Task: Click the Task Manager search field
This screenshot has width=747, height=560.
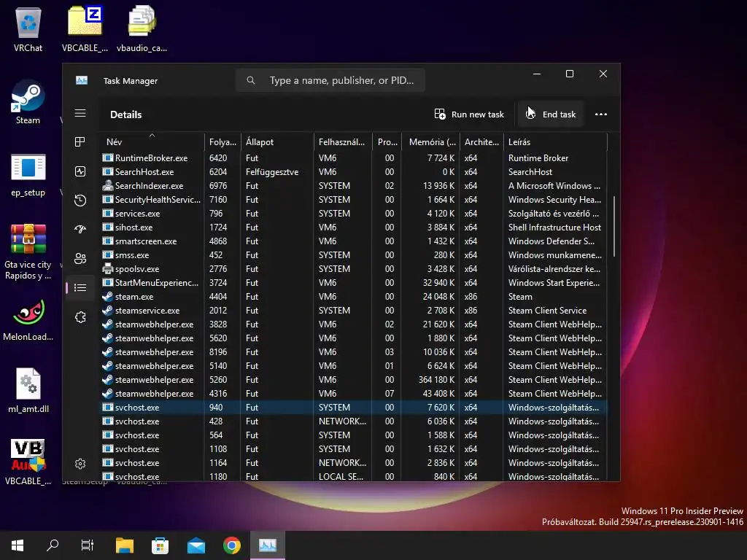Action: (x=330, y=80)
